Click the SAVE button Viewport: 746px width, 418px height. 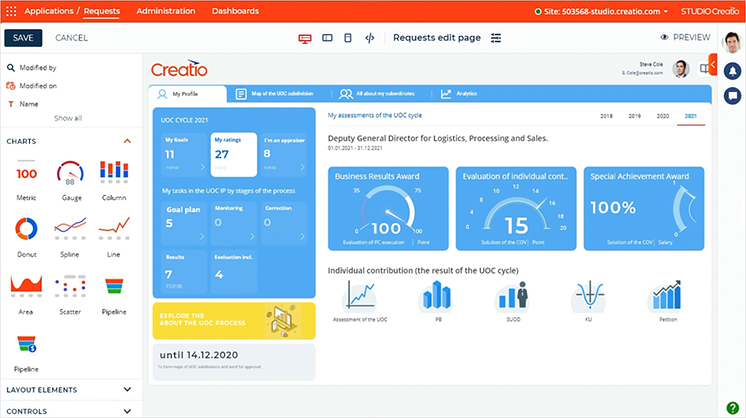pyautogui.click(x=23, y=38)
